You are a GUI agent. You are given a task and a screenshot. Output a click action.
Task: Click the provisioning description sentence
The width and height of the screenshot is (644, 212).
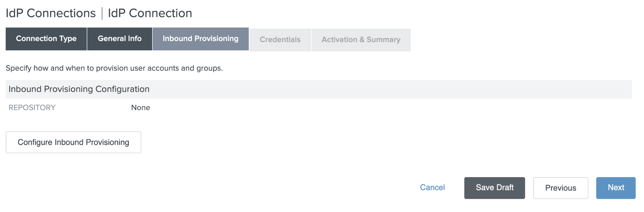click(x=114, y=68)
